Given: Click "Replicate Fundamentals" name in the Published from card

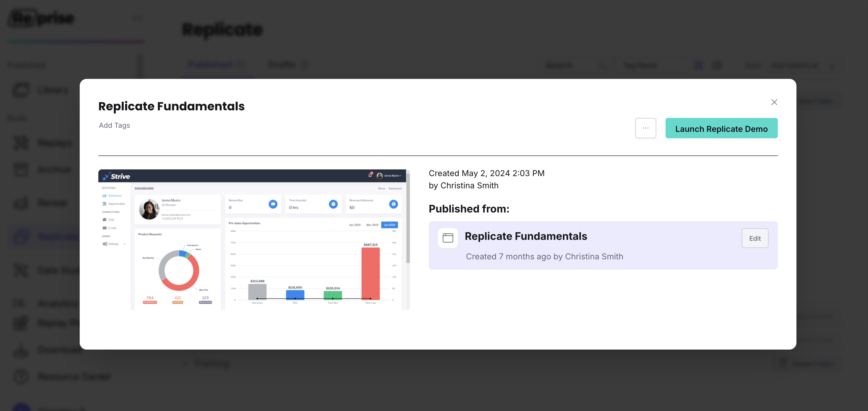Looking at the screenshot, I should click(x=526, y=236).
